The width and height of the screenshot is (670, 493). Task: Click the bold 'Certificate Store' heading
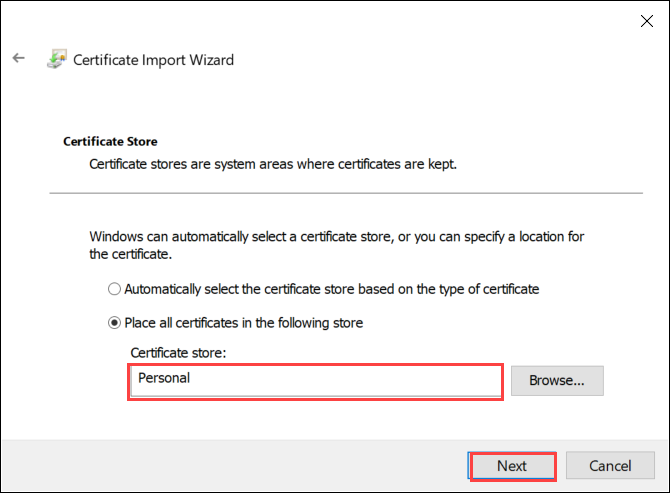click(x=110, y=142)
